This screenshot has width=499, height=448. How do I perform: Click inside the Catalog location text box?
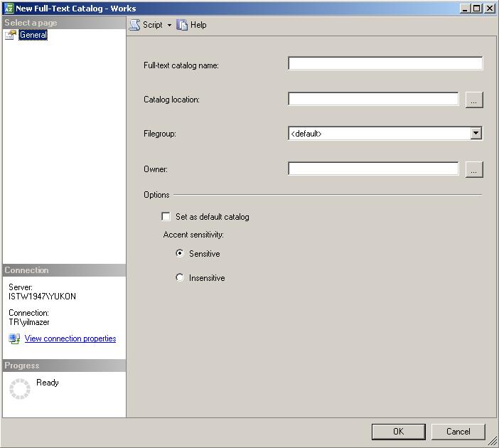[x=373, y=100]
